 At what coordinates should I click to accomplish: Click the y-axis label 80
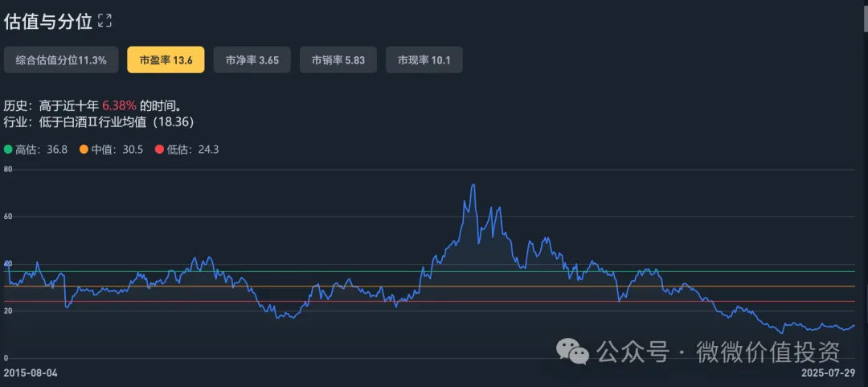pyautogui.click(x=8, y=169)
